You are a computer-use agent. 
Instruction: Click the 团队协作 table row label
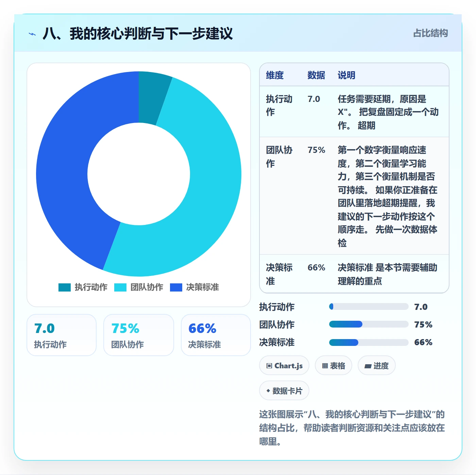(x=279, y=157)
